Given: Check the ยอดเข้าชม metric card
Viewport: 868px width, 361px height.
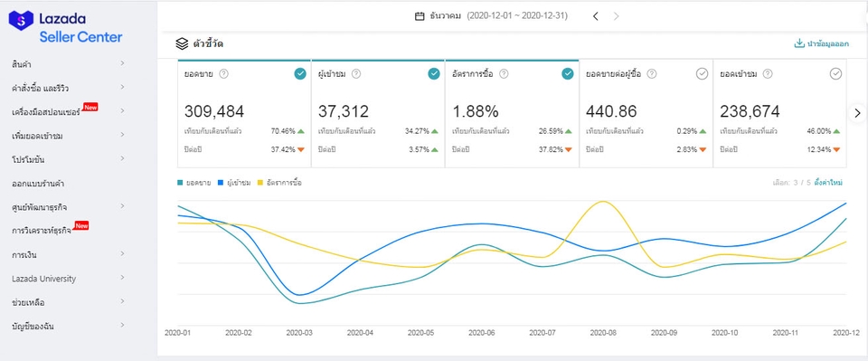Looking at the screenshot, I should click(835, 73).
